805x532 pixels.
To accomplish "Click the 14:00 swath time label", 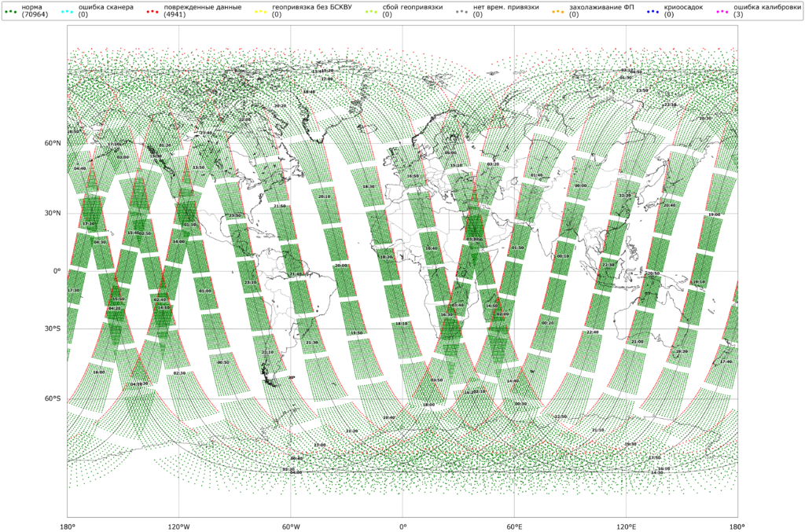I will [x=178, y=241].
